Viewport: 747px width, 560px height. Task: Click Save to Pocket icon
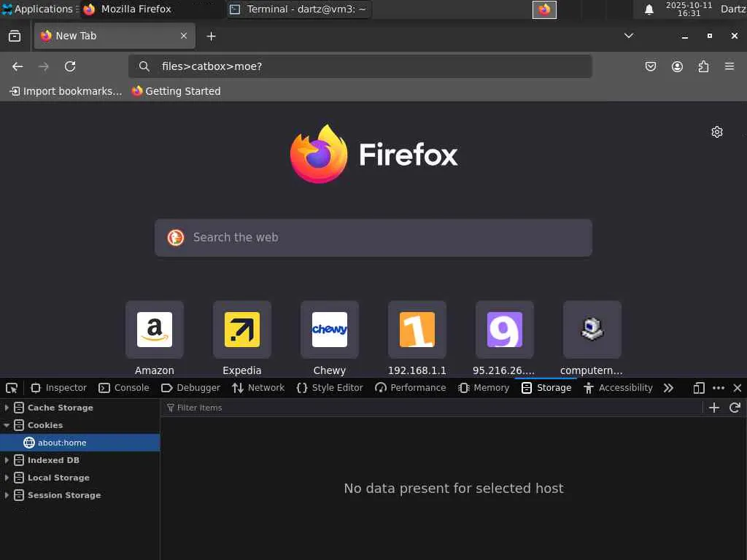click(x=650, y=66)
